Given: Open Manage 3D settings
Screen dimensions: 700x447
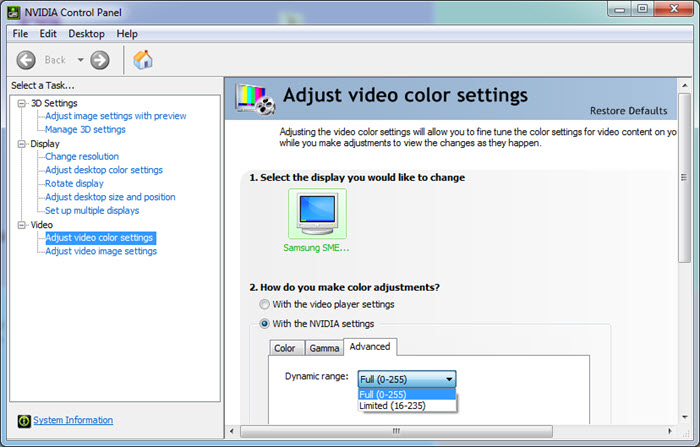Looking at the screenshot, I should pos(85,130).
